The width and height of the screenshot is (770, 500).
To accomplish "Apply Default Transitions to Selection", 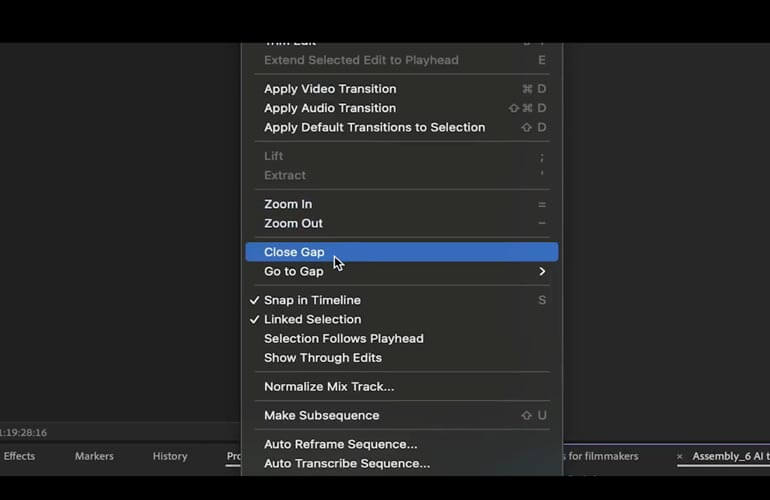I will (x=402, y=127).
